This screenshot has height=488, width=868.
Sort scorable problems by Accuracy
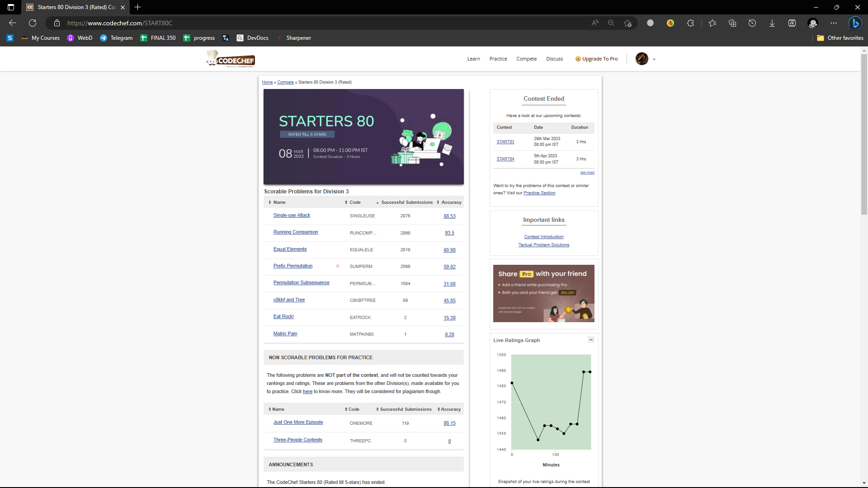click(451, 202)
